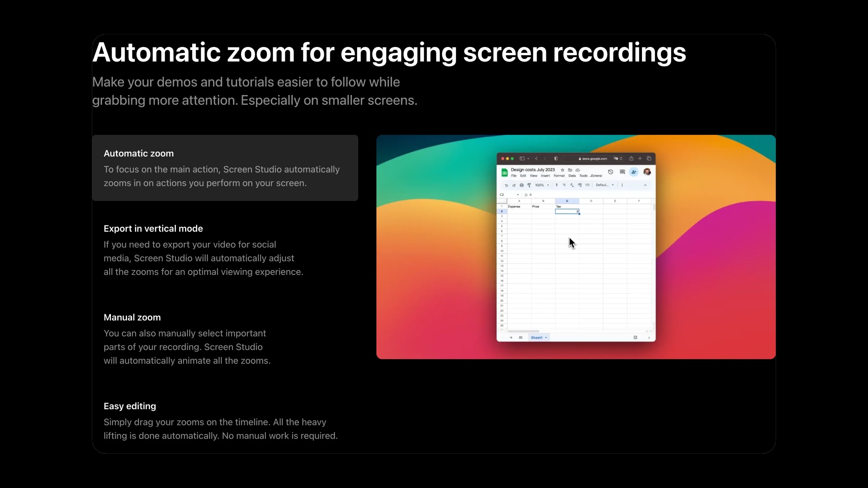Redo using the toolbar redo arrow
This screenshot has width=868, height=488.
tap(514, 185)
